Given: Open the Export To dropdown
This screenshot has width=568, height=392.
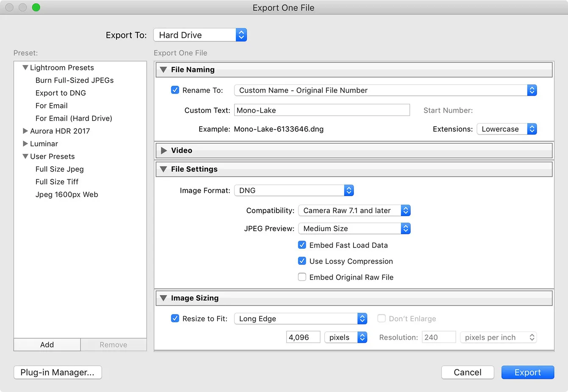Looking at the screenshot, I should point(200,35).
